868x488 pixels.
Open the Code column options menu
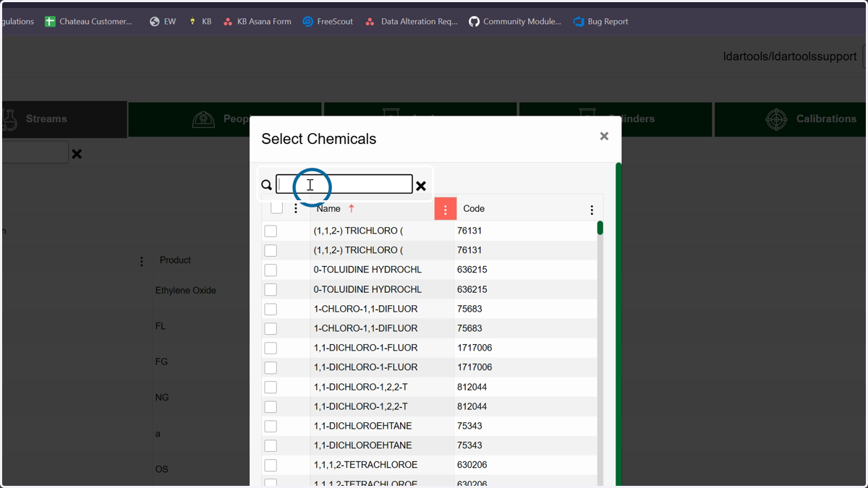[x=592, y=210]
